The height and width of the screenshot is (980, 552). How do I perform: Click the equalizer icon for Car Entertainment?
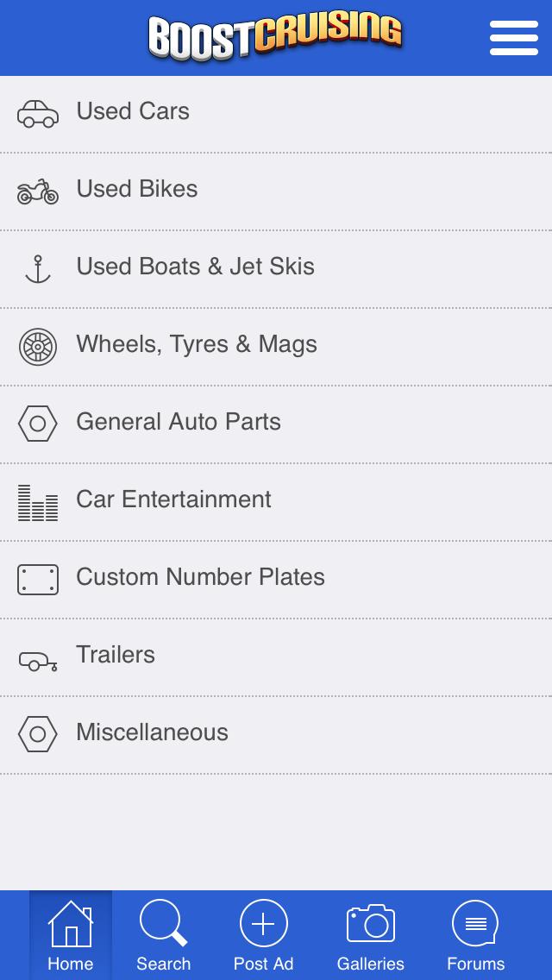click(x=38, y=501)
